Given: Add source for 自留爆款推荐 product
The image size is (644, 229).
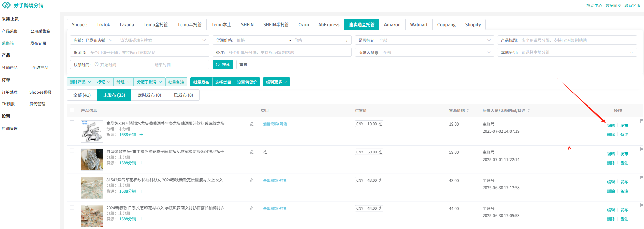Looking at the screenshot, I should tap(141, 163).
